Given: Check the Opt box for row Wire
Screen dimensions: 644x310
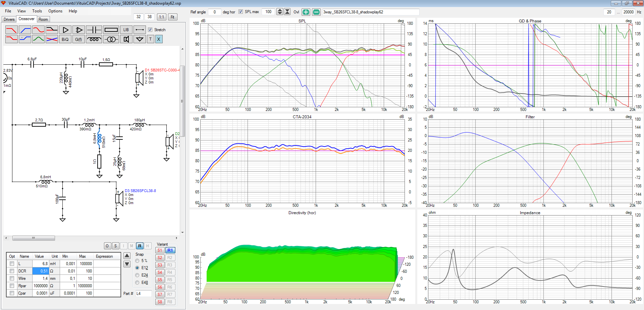Looking at the screenshot, I should coord(12,278).
